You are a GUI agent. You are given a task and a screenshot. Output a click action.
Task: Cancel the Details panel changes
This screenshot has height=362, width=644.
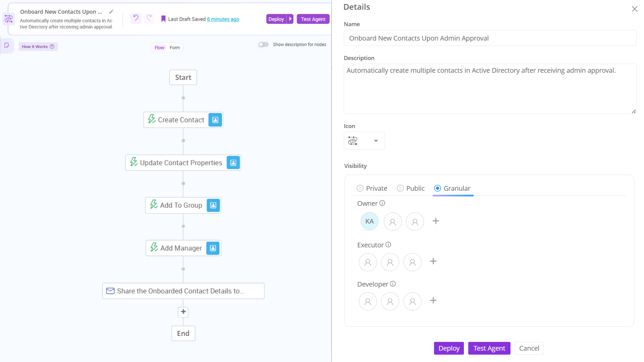[x=529, y=348]
